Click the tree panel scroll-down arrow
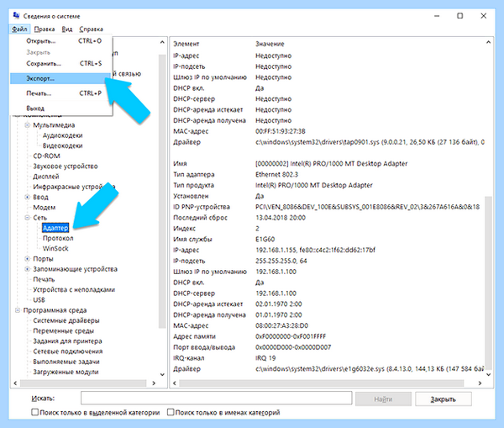Viewport: 504px width, 428px height. pos(162,374)
